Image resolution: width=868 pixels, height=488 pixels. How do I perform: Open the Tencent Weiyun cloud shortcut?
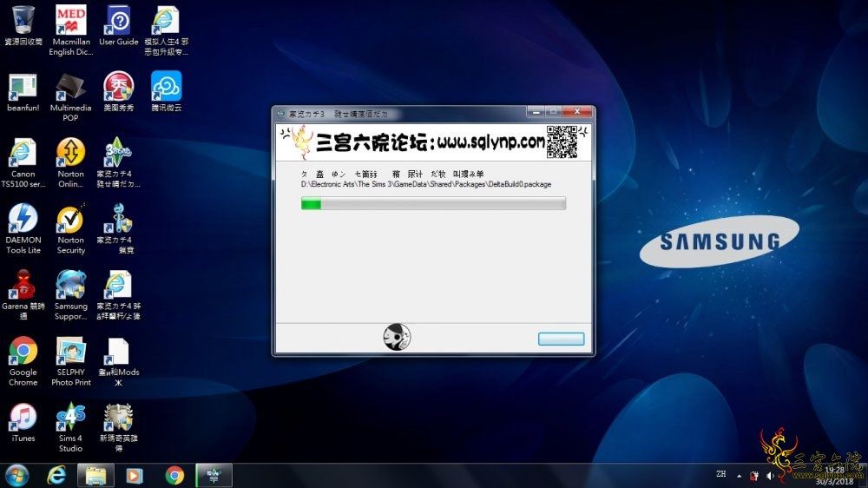(166, 91)
